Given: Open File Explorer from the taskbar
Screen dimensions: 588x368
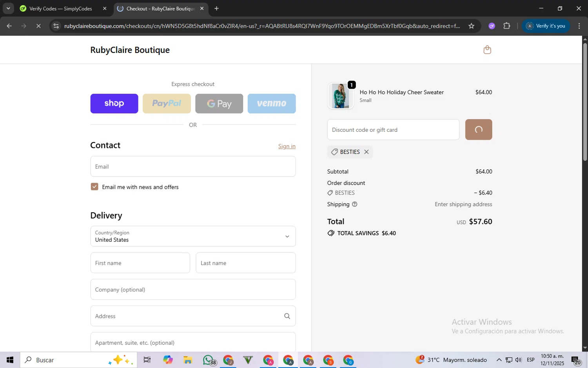Looking at the screenshot, I should (188, 360).
